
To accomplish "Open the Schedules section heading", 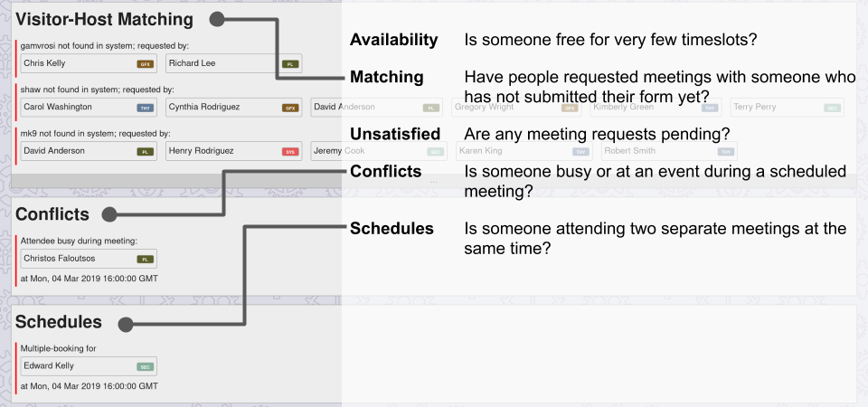I will [59, 322].
